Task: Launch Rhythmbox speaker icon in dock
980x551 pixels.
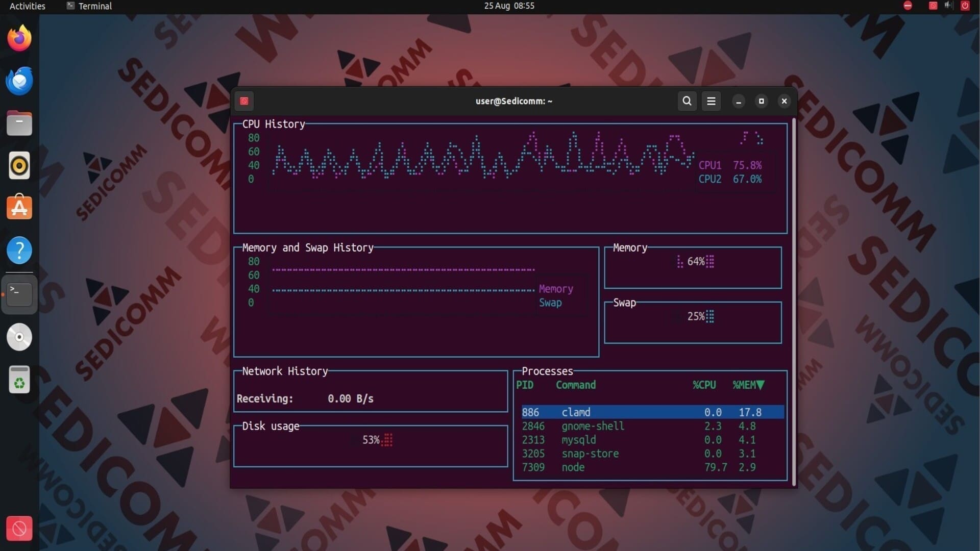Action: (19, 165)
